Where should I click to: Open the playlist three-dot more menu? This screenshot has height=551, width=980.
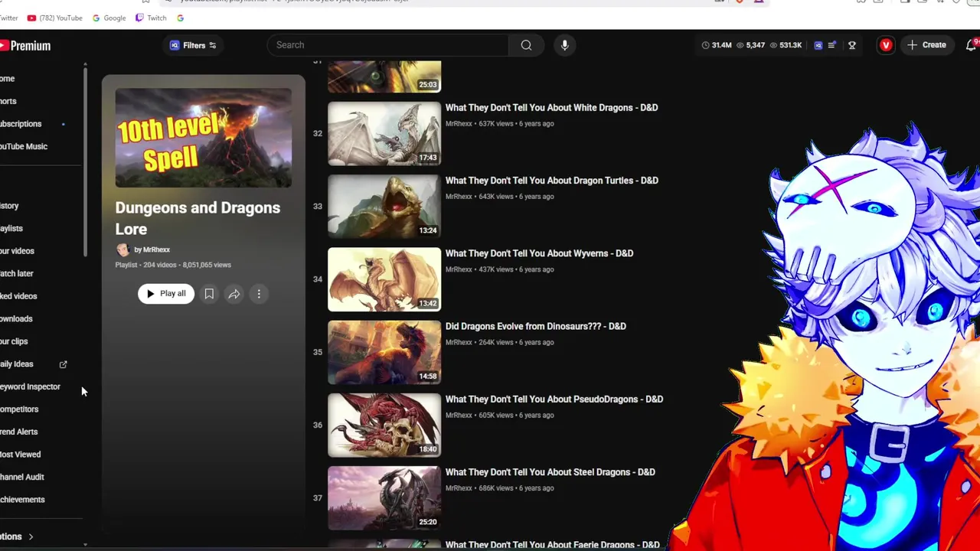pyautogui.click(x=259, y=294)
